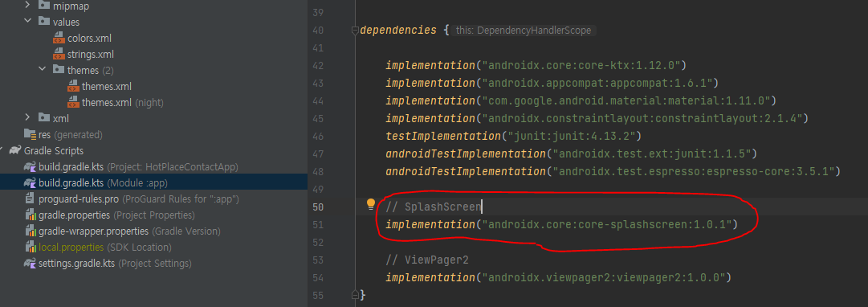868x307 pixels.
Task: Click the espresso-core:3.5.1 dependency string
Action: click(693, 171)
